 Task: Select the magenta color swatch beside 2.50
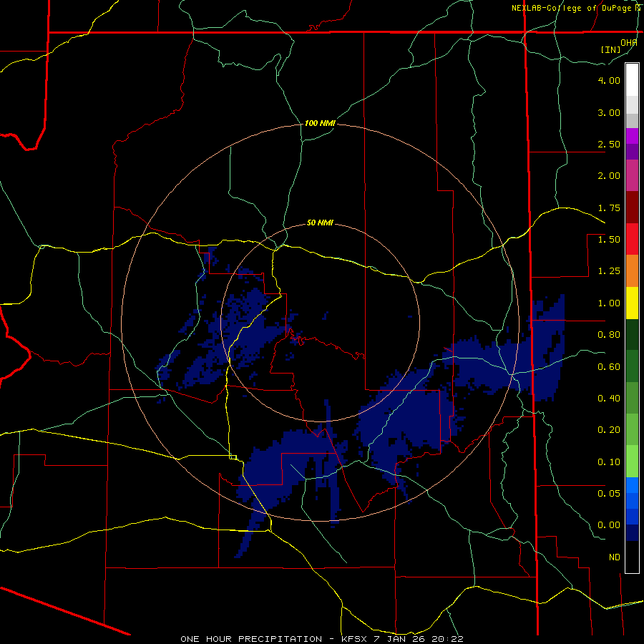(x=632, y=136)
